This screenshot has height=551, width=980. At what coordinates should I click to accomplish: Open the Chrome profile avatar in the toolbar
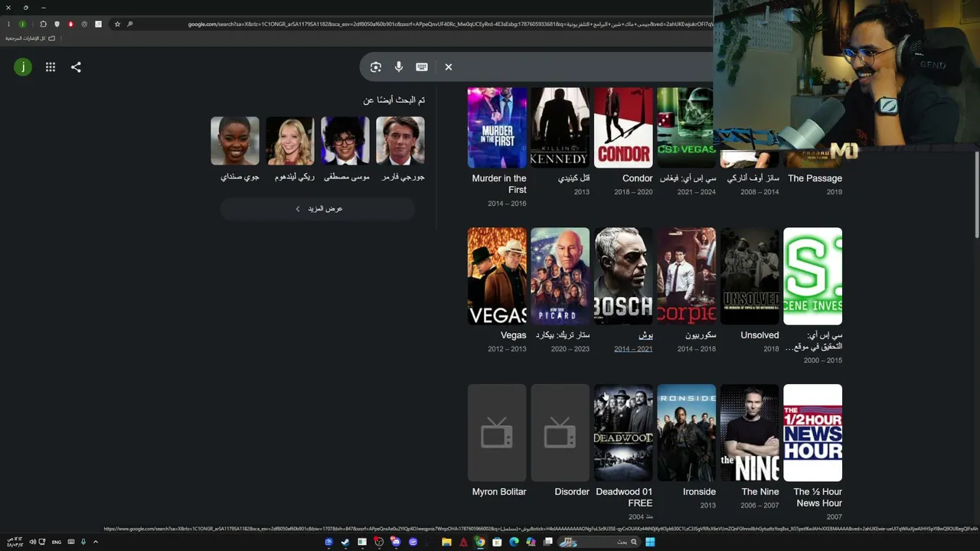(22, 24)
